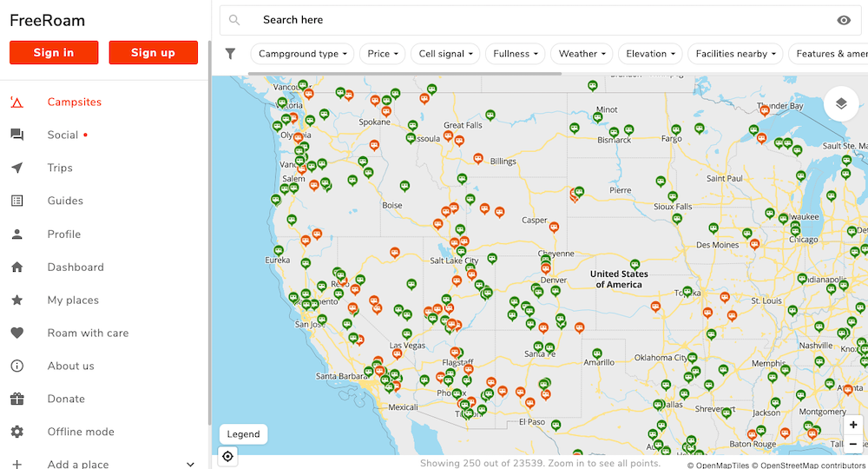Click green marker above United States label
The image size is (868, 469).
point(635,265)
